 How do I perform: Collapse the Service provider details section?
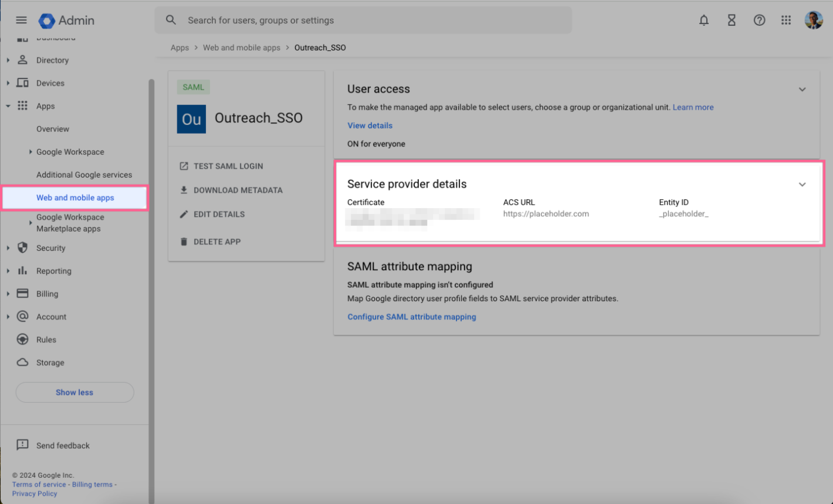pos(802,184)
